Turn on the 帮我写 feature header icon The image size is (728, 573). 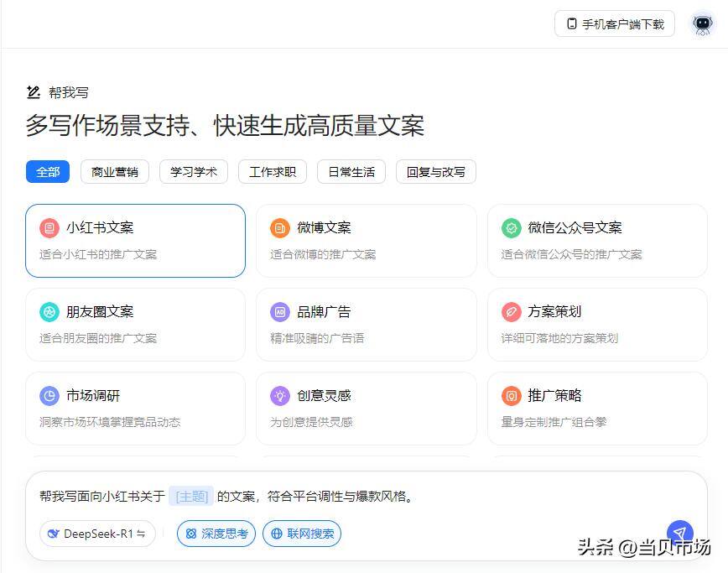[x=33, y=92]
